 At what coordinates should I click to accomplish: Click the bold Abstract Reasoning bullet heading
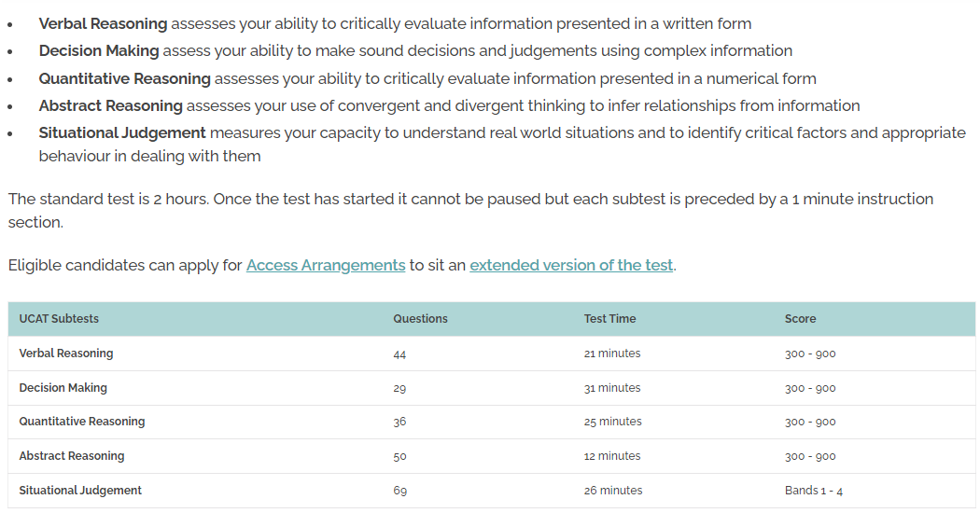pyautogui.click(x=111, y=105)
